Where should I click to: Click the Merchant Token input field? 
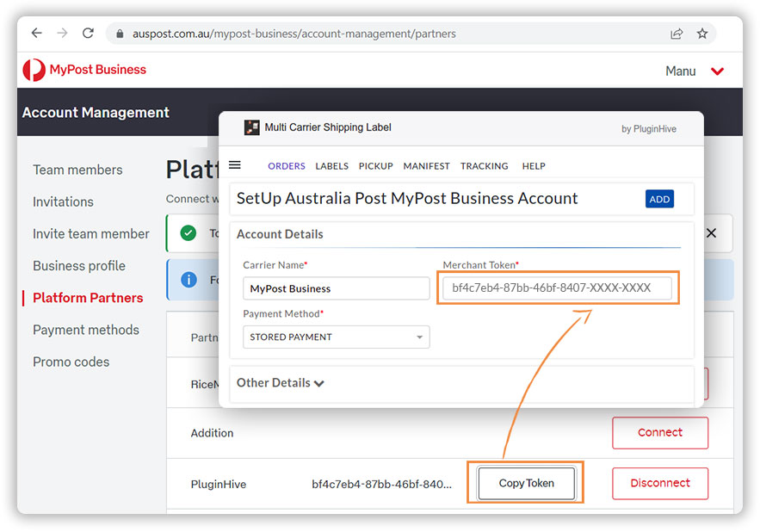tap(557, 288)
